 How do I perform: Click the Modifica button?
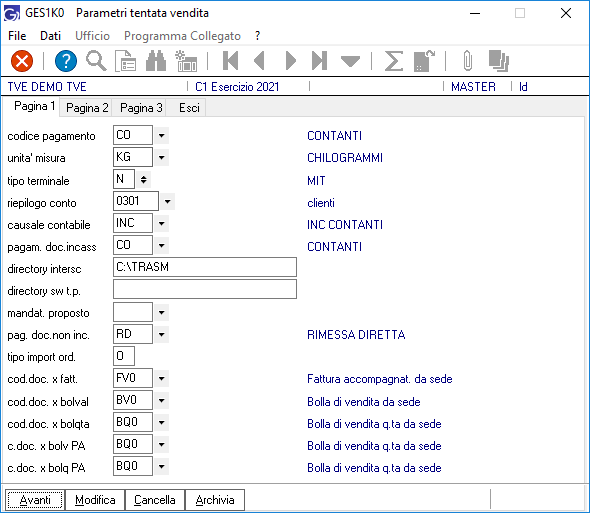click(95, 500)
